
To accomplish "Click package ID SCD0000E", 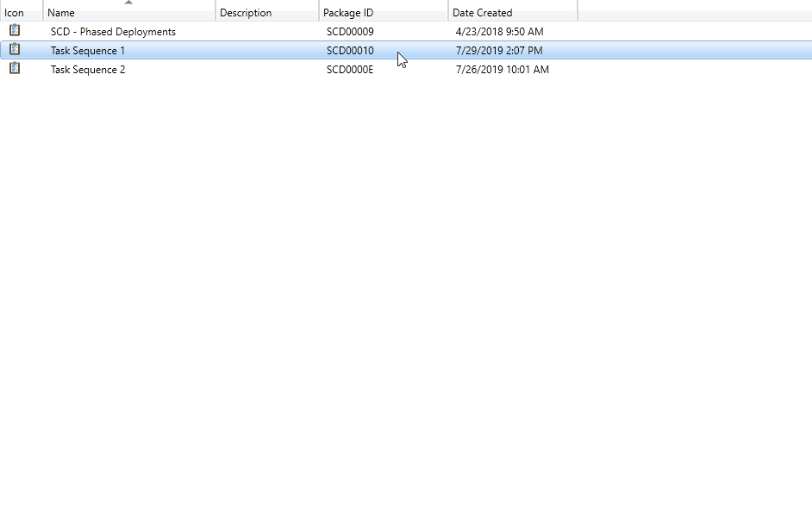I will 350,69.
